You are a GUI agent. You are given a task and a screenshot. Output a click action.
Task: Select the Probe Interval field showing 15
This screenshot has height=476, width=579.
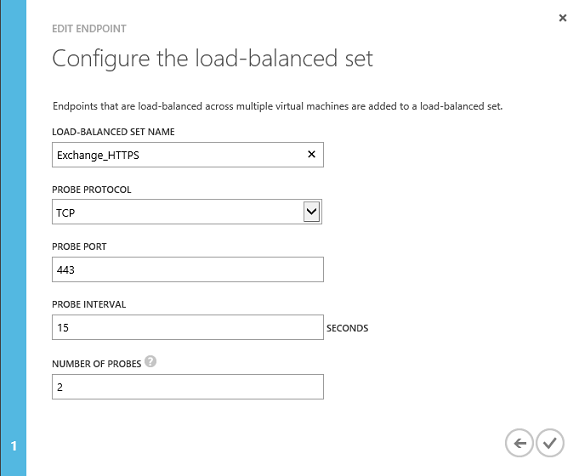188,327
